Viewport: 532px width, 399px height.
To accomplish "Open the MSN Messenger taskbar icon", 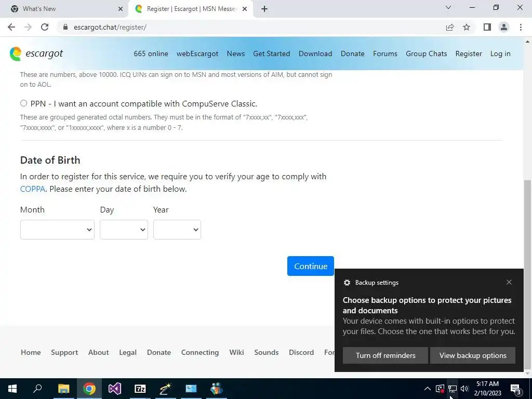I will pyautogui.click(x=217, y=389).
